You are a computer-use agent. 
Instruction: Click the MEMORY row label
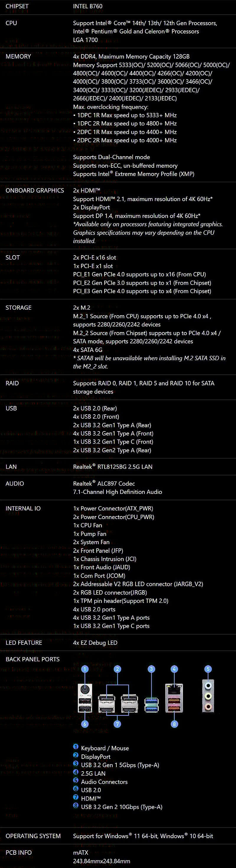(x=18, y=56)
